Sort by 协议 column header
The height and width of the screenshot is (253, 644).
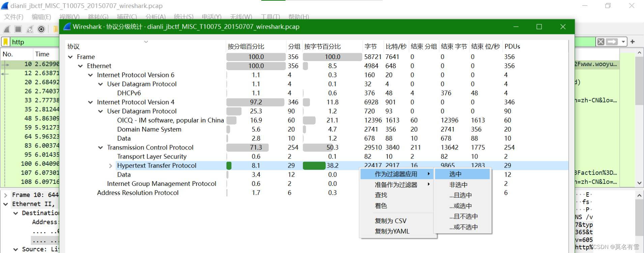pos(145,46)
